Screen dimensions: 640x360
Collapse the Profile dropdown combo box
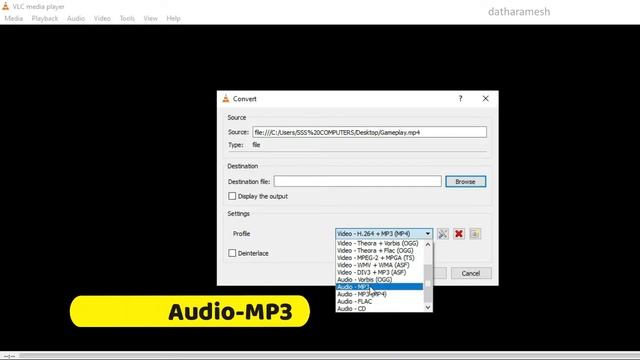pos(384,233)
